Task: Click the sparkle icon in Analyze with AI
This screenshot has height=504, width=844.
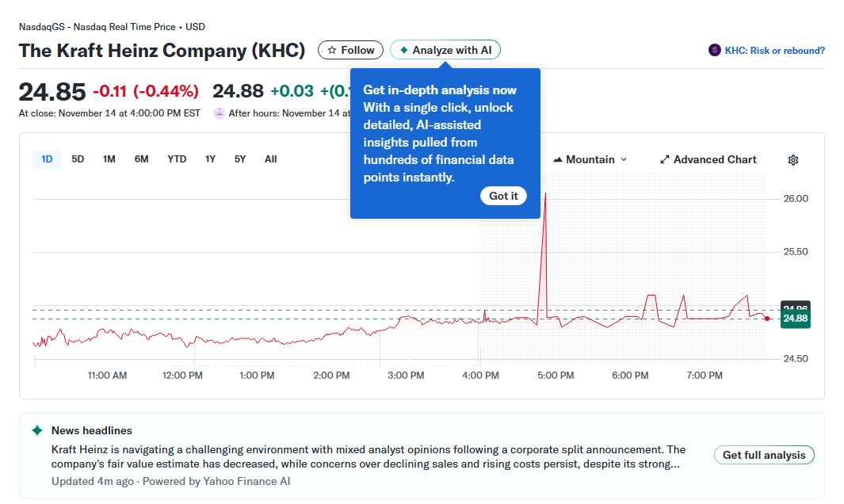Action: click(x=404, y=49)
